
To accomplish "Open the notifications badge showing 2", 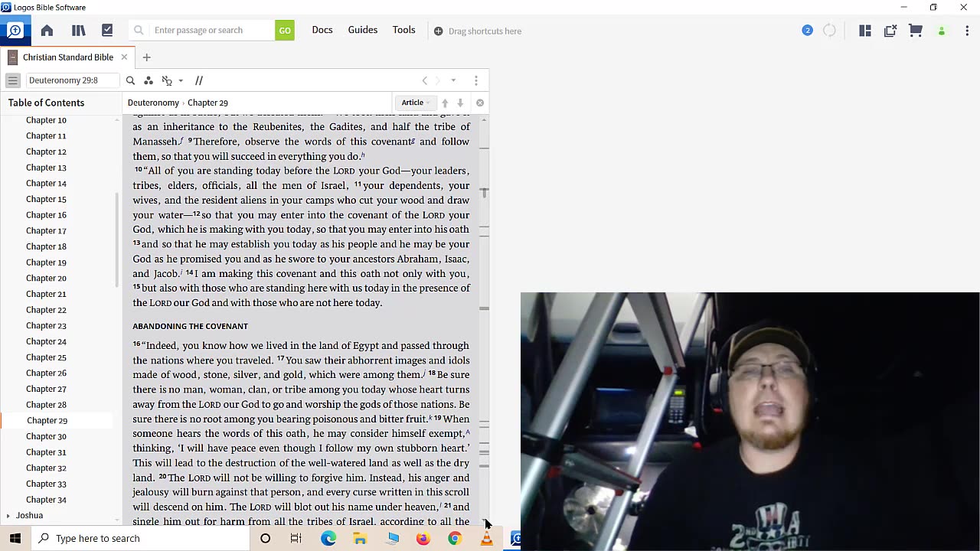I will (x=807, y=31).
